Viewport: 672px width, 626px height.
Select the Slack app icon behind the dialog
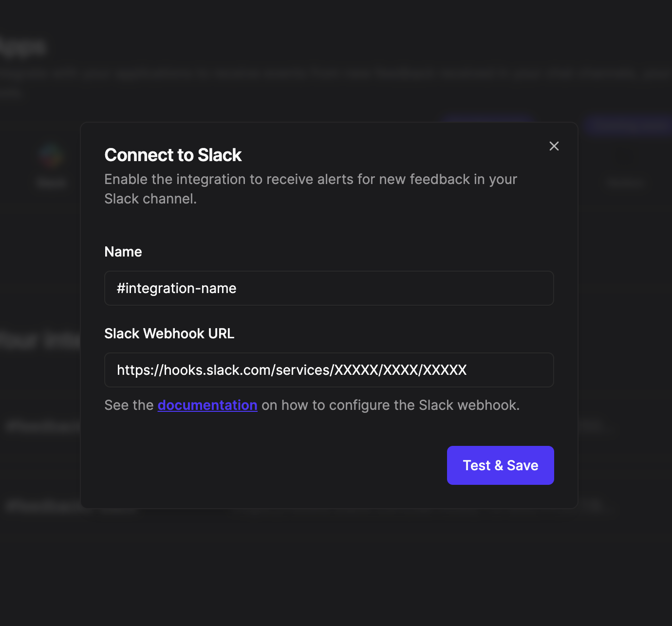click(x=51, y=156)
